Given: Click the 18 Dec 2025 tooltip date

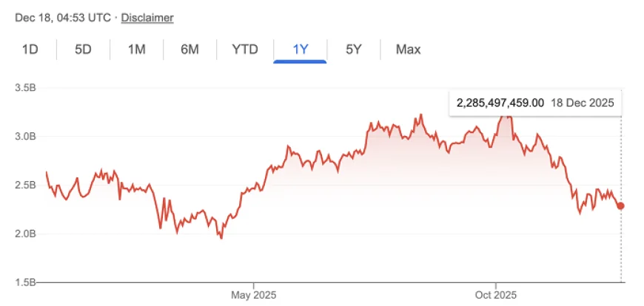Looking at the screenshot, I should click(x=583, y=103).
